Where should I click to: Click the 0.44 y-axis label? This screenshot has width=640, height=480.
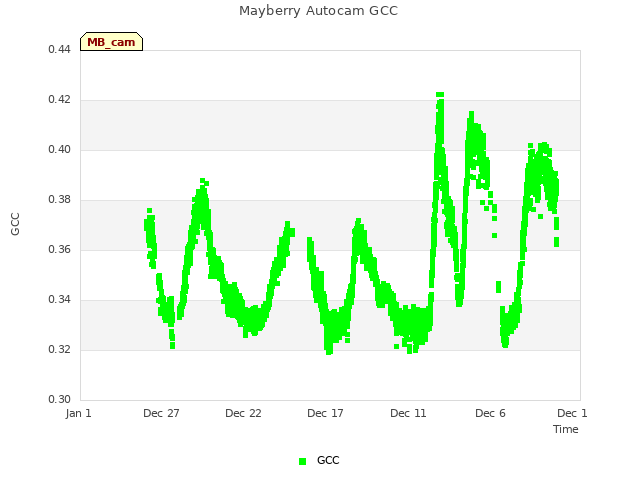coord(59,49)
